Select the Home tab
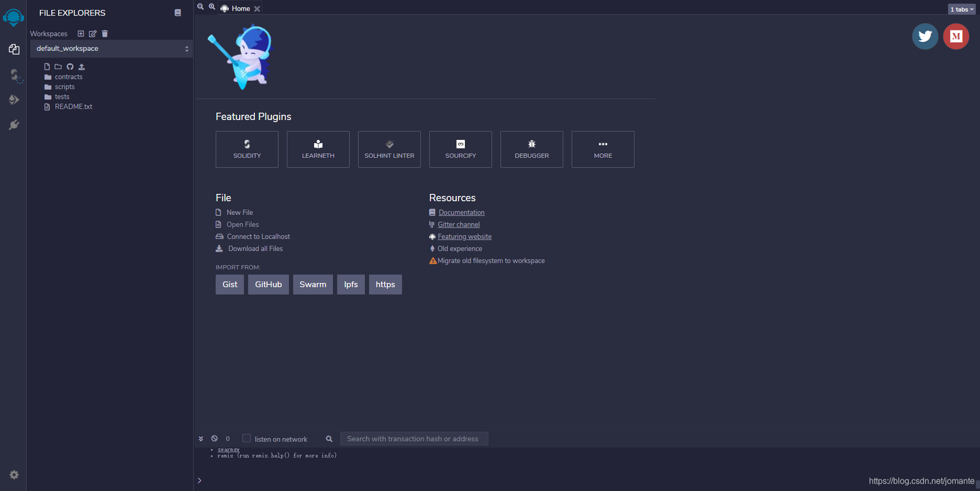Image resolution: width=980 pixels, height=491 pixels. coord(241,9)
